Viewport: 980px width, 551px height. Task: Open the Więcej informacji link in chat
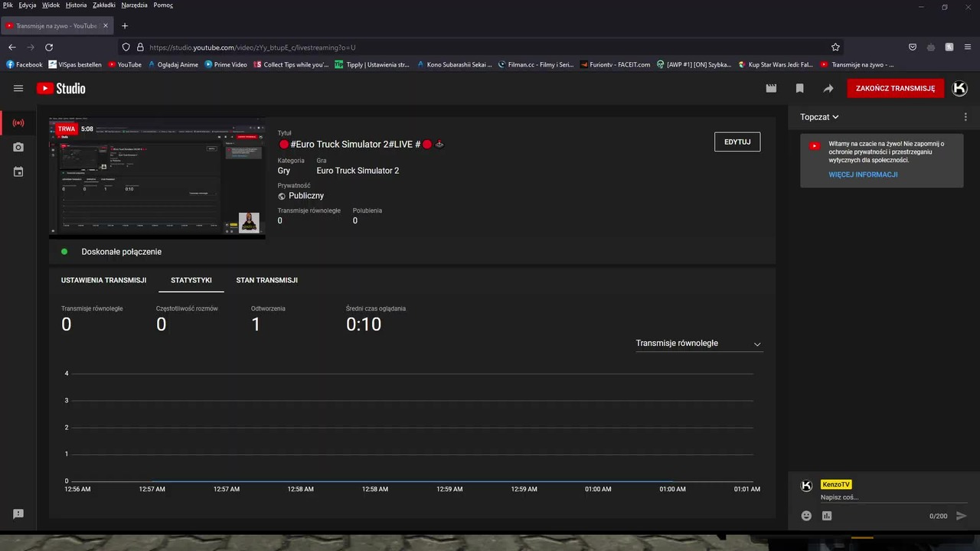tap(863, 174)
